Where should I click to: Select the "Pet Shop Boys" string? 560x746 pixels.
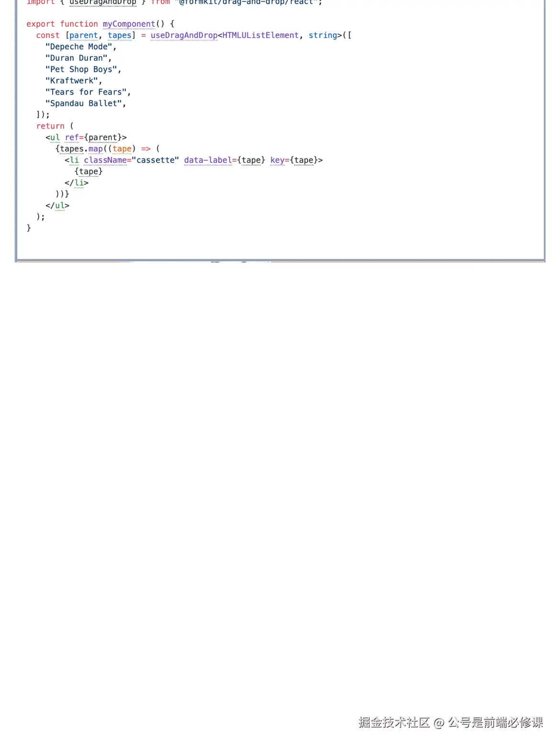(x=81, y=70)
